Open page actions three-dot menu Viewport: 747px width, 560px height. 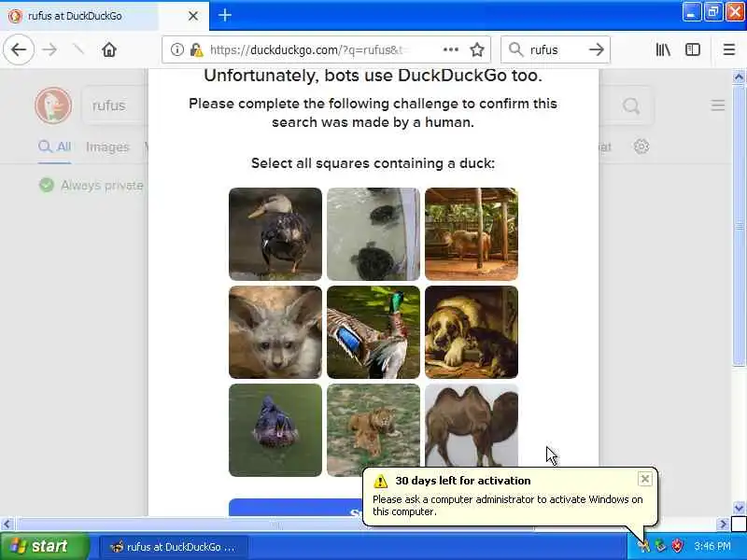(x=451, y=49)
